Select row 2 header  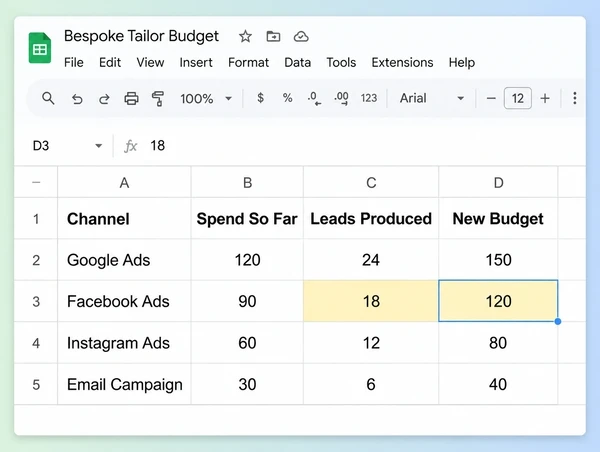[x=36, y=260]
